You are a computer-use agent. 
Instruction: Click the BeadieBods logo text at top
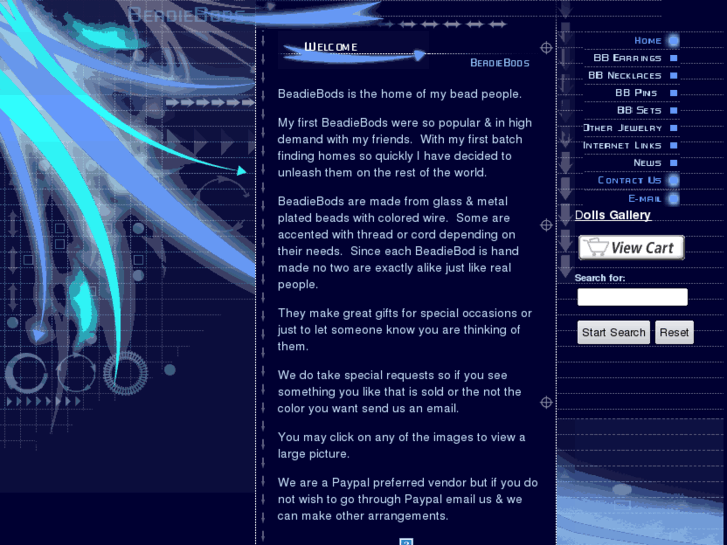point(185,15)
